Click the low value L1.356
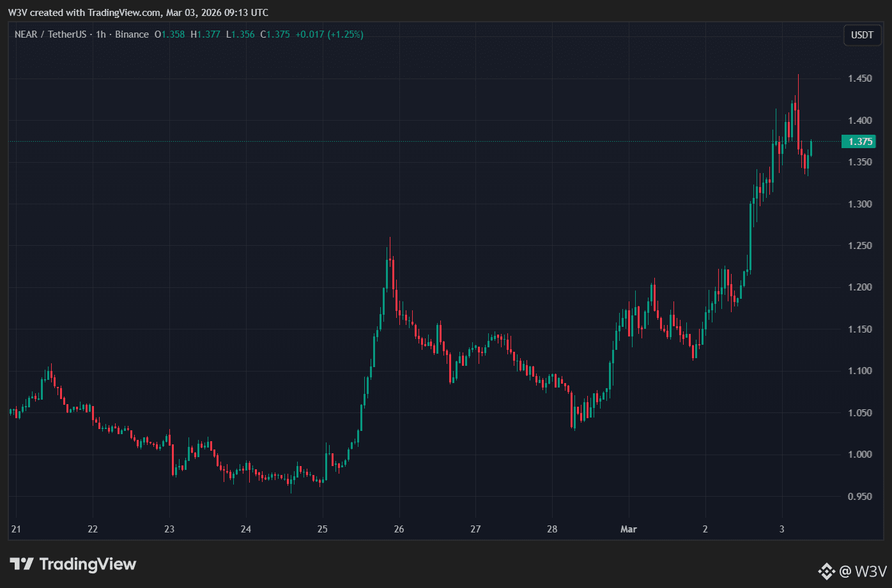Viewport: 892px width, 588px height. point(240,34)
